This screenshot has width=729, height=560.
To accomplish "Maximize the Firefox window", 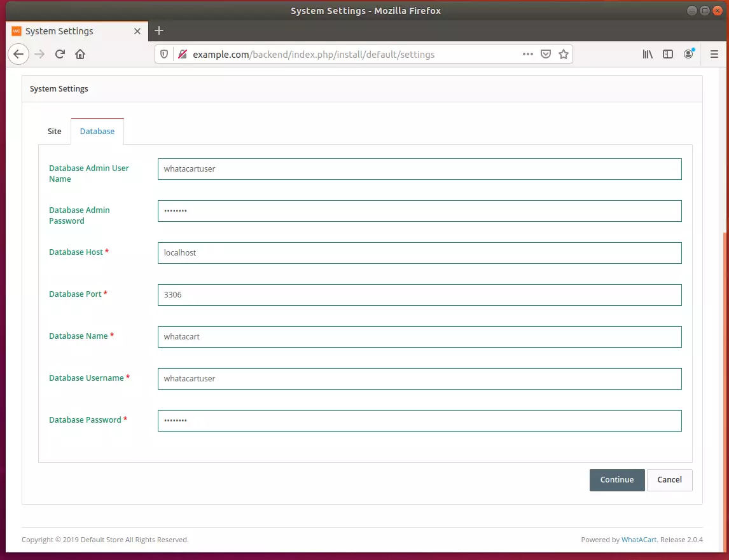I will click(x=705, y=11).
